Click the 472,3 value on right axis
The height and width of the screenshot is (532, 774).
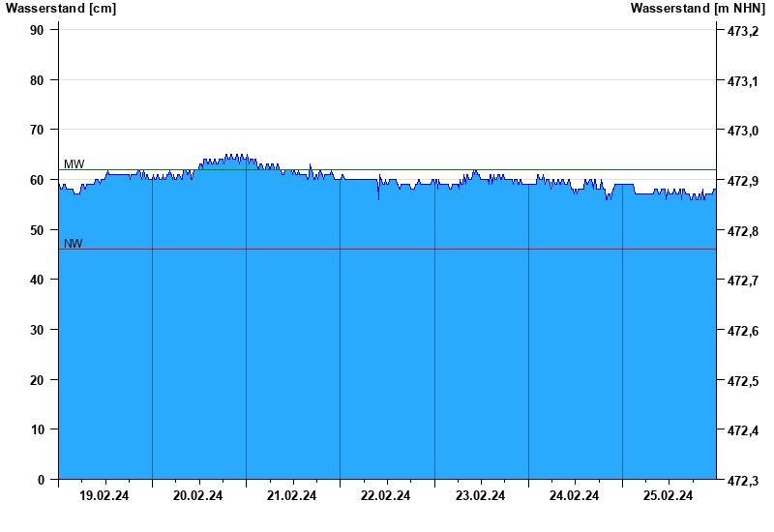[x=743, y=481]
